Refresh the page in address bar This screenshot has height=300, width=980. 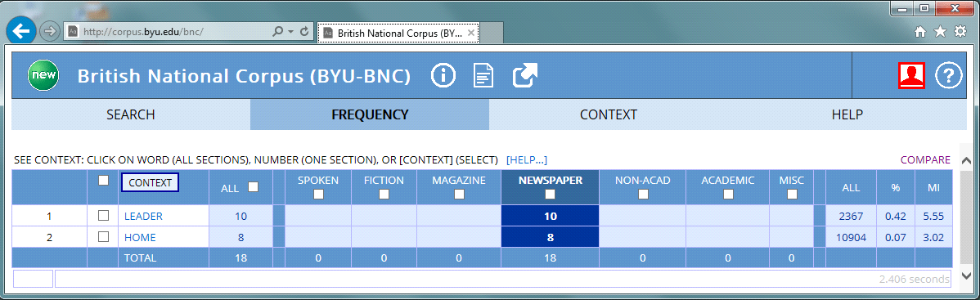pos(305,30)
